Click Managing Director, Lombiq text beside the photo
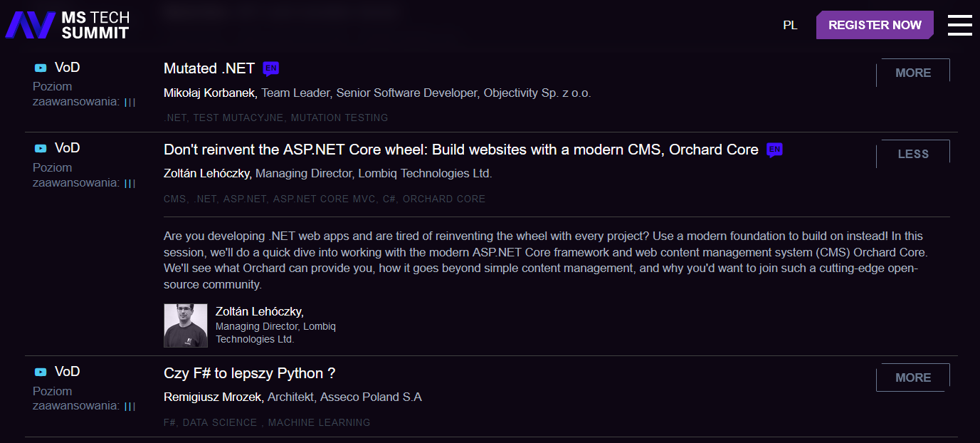The image size is (980, 443). [x=275, y=333]
